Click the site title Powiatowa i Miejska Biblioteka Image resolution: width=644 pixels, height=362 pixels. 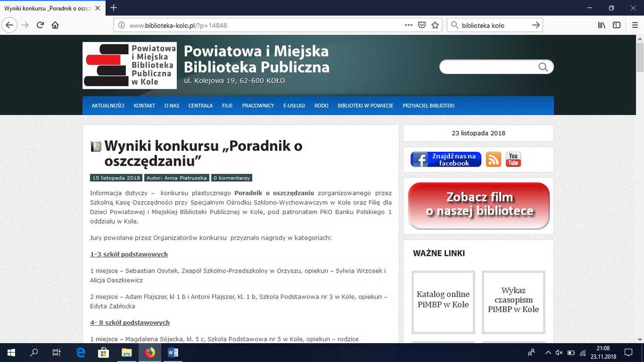pos(257,59)
